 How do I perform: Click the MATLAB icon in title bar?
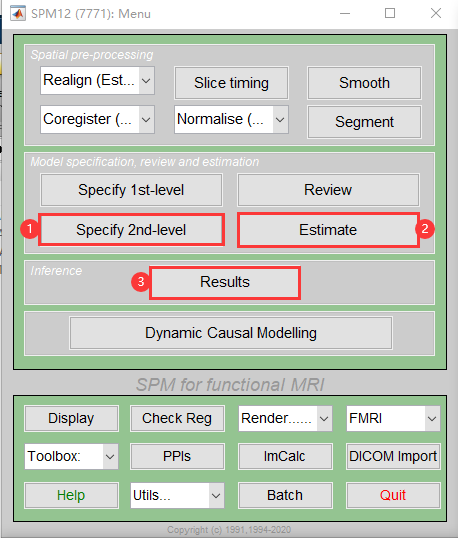(x=18, y=14)
